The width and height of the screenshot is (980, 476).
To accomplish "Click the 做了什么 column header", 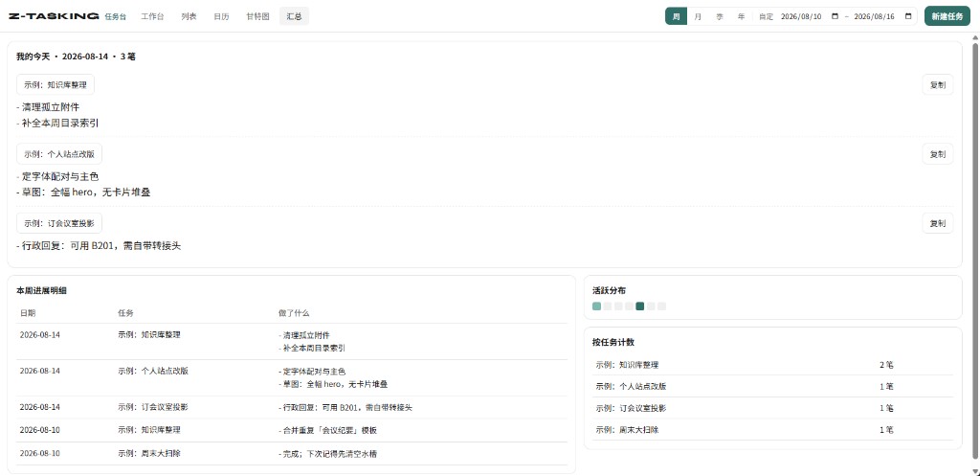I will tap(294, 313).
